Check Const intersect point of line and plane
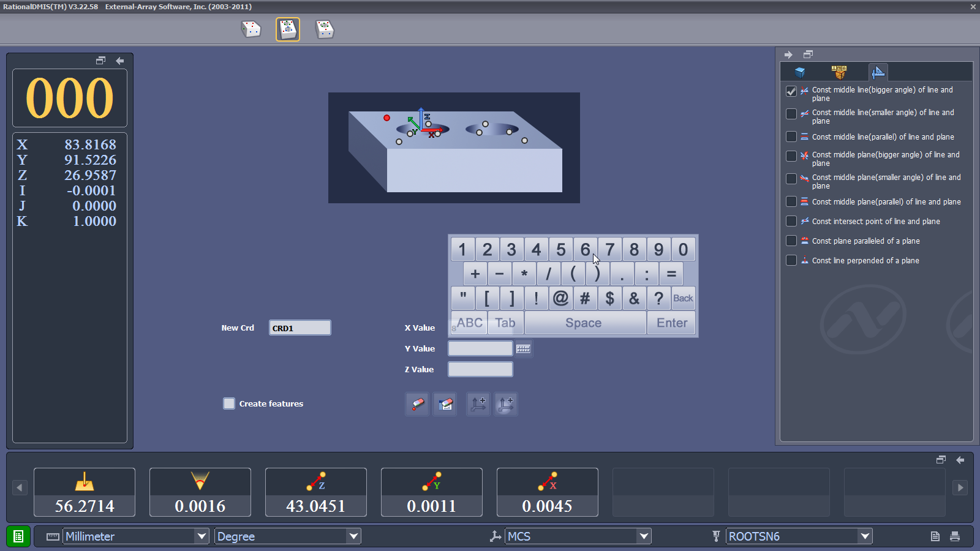This screenshot has height=551, width=980. tap(791, 222)
